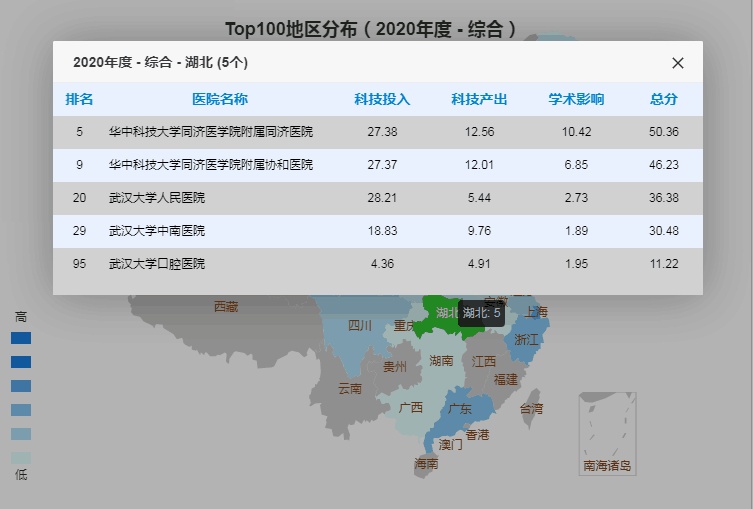The image size is (753, 509).
Task: Click the 南海诸岛 inset map
Action: pos(607,434)
